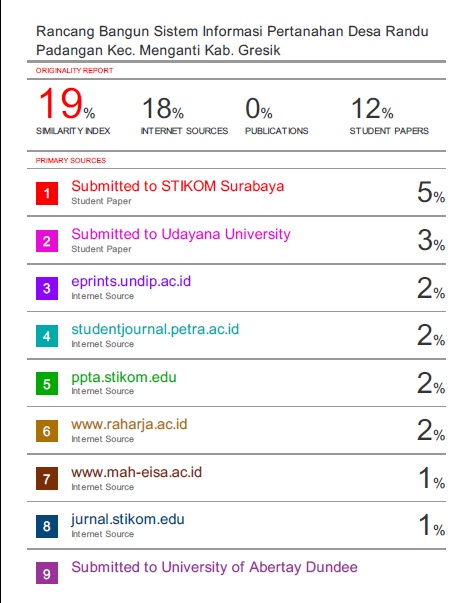Click the violet number 9 source badge
Image resolution: width=469 pixels, height=603 pixels.
47,573
